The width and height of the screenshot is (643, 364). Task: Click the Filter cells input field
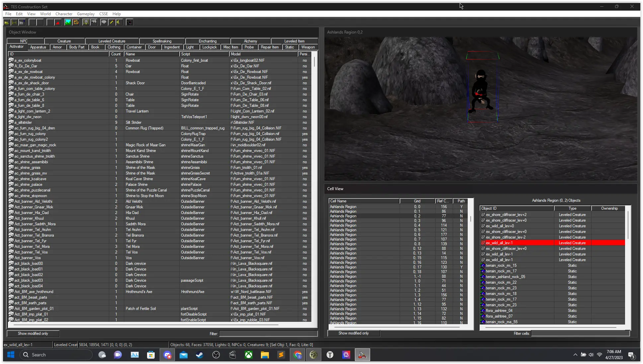tap(580, 333)
